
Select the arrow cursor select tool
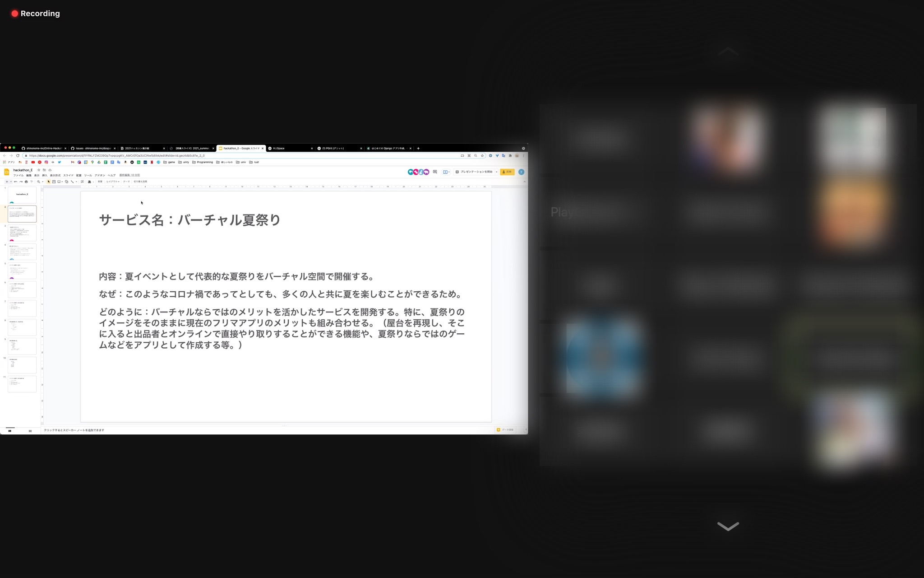click(48, 182)
